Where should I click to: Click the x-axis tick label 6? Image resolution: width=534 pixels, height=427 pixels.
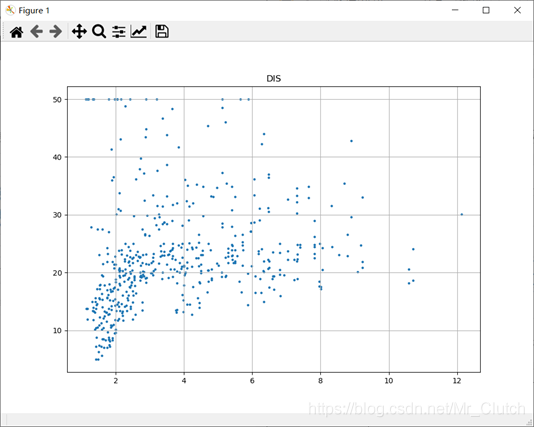click(x=252, y=381)
